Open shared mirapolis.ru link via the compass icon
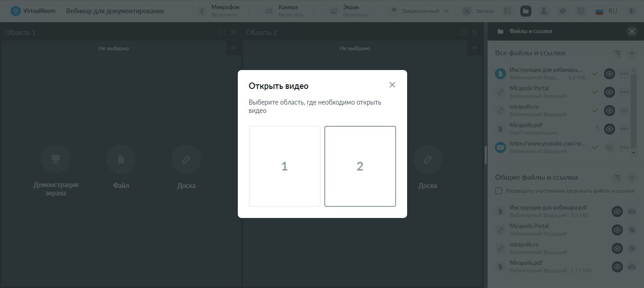The width and height of the screenshot is (644, 288). [x=632, y=248]
